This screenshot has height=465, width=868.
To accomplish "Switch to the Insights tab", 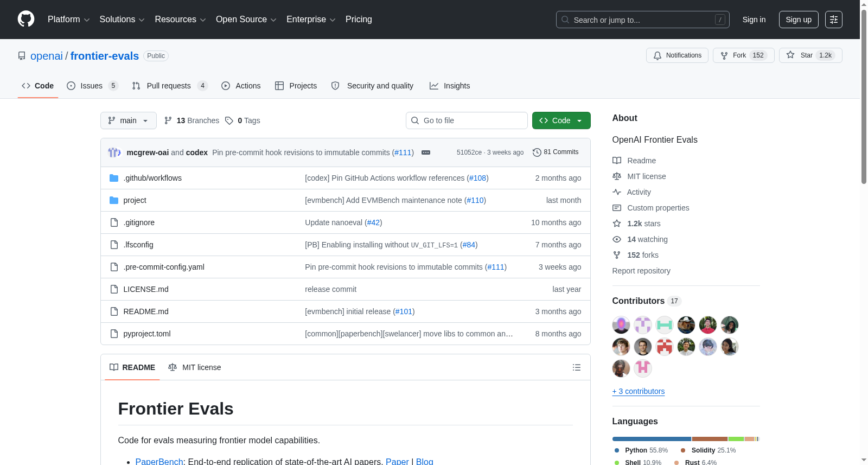I will tap(450, 86).
